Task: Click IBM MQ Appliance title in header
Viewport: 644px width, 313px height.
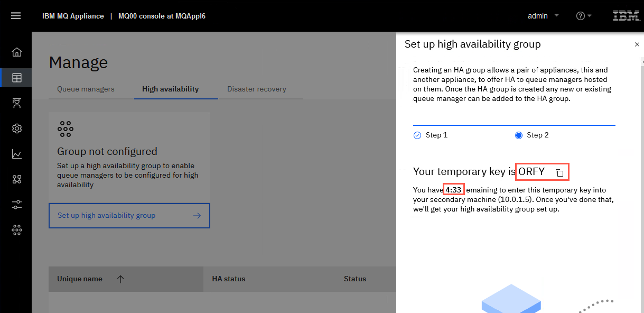Action: 73,16
